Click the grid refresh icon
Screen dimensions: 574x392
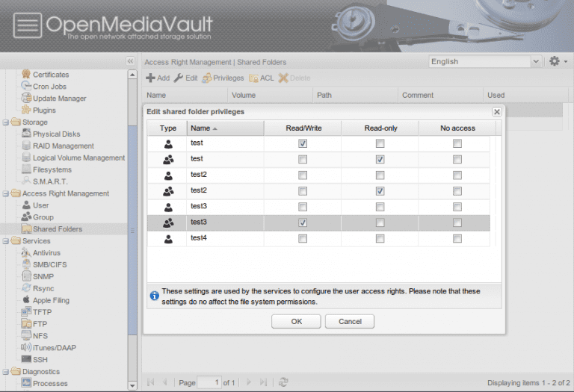pyautogui.click(x=283, y=382)
